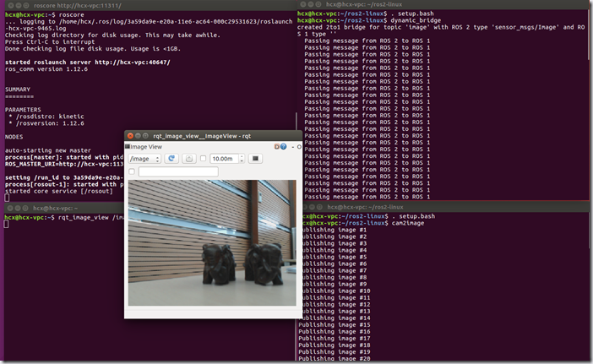Click 'Press Ctrl-C to interrupt' line
Viewport: 593px width, 364px height.
pyautogui.click(x=50, y=42)
